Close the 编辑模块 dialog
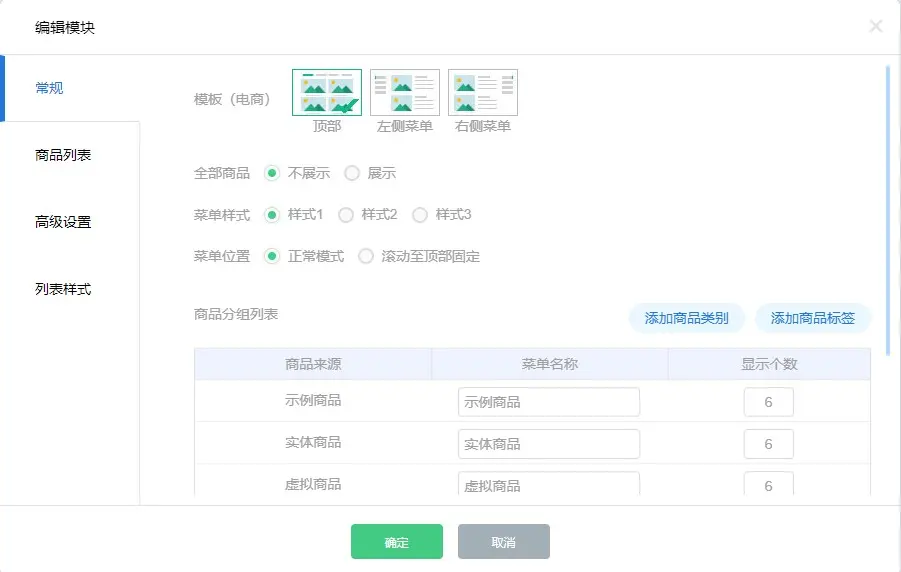Screen dimensions: 901x572 pos(876,27)
